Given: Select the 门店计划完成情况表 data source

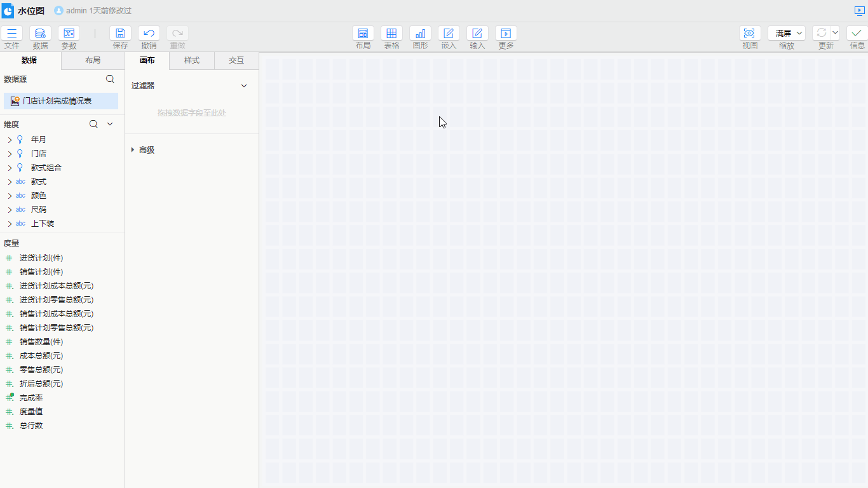Looking at the screenshot, I should point(57,101).
